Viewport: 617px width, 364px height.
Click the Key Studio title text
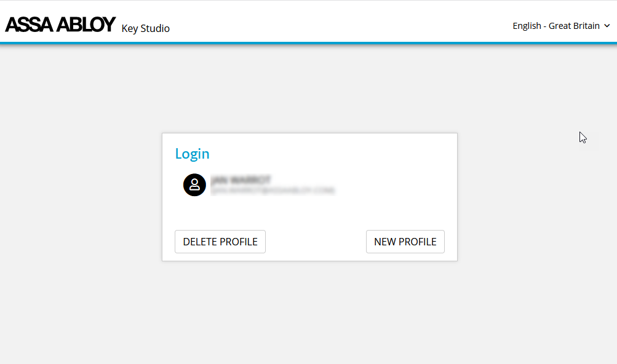pyautogui.click(x=145, y=28)
